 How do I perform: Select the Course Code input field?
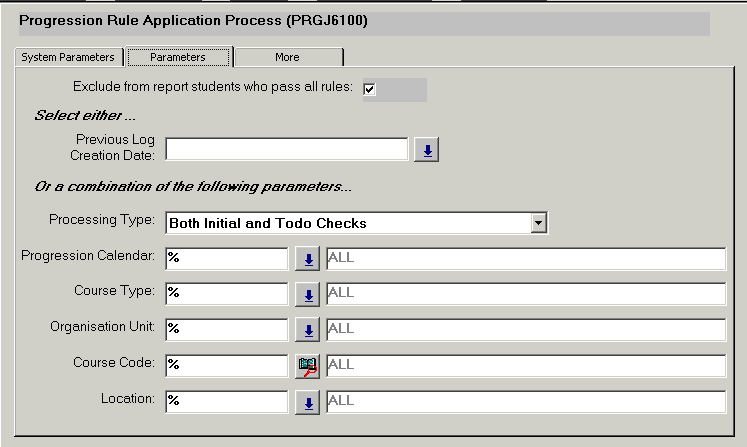(227, 365)
